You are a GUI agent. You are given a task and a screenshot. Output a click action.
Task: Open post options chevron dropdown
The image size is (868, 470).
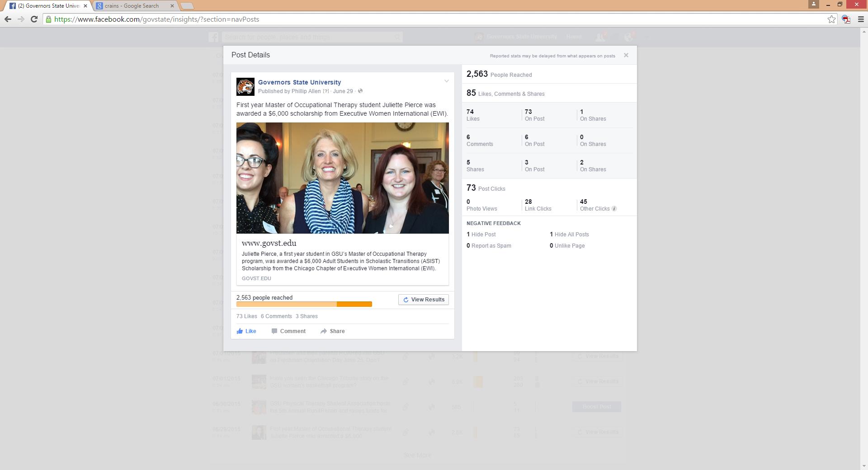(446, 81)
